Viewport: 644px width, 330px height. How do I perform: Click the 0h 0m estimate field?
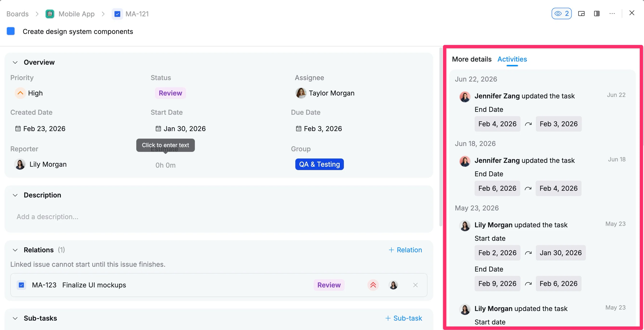point(166,165)
